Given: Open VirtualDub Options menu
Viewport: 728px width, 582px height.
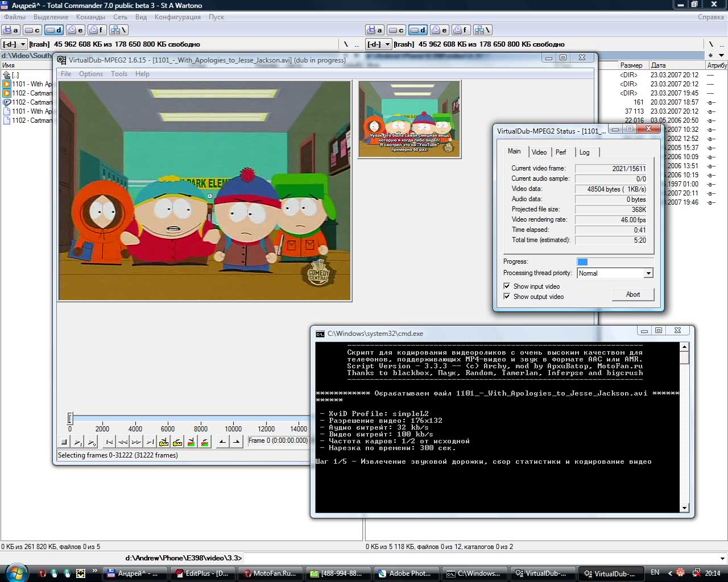Looking at the screenshot, I should [x=91, y=74].
